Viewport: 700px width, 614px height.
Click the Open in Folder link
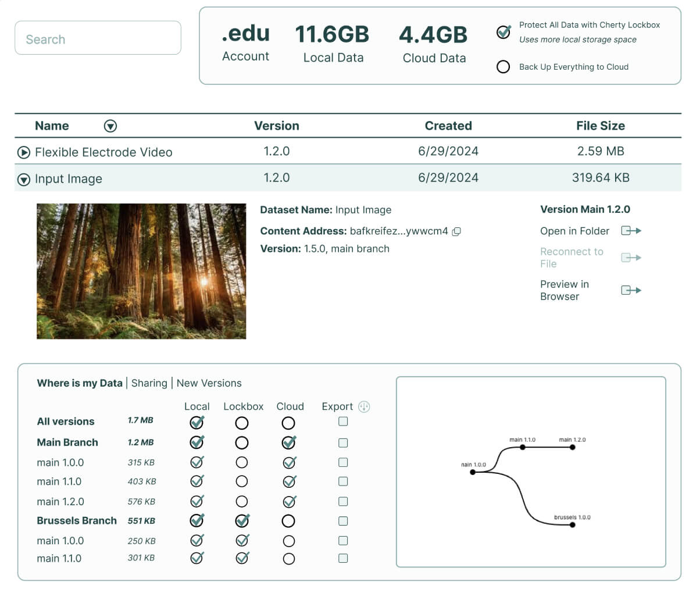574,231
